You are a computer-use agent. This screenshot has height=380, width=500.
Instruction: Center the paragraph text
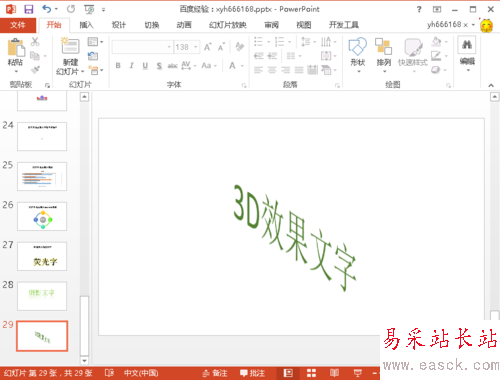tap(272, 70)
